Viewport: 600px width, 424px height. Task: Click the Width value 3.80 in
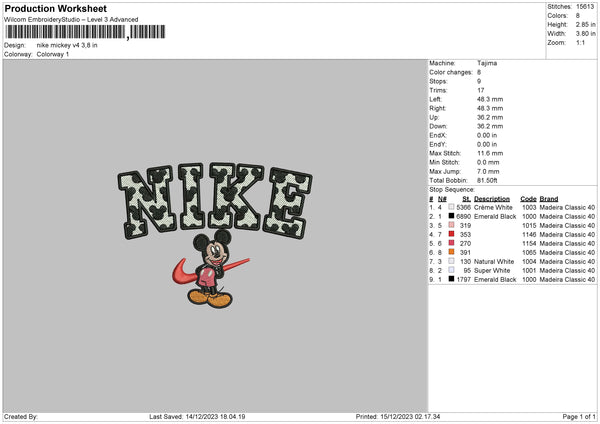pos(585,34)
